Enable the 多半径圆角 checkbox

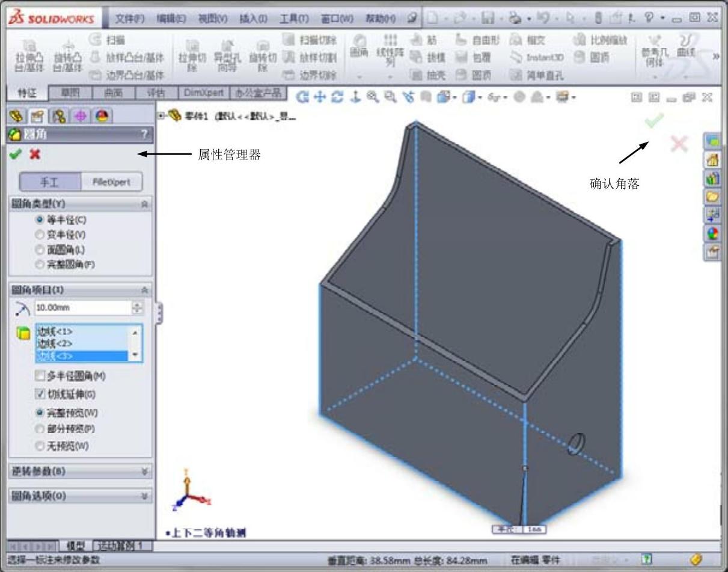(40, 376)
